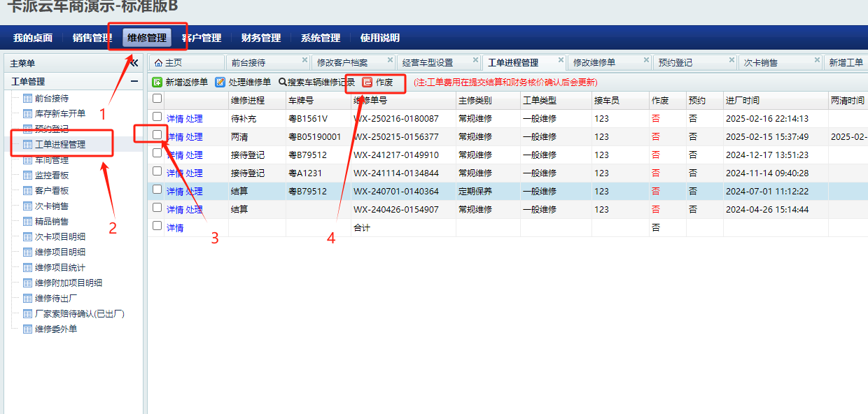Click 处理 link for order WX-241217-0149910
The width and height of the screenshot is (868, 414).
194,155
